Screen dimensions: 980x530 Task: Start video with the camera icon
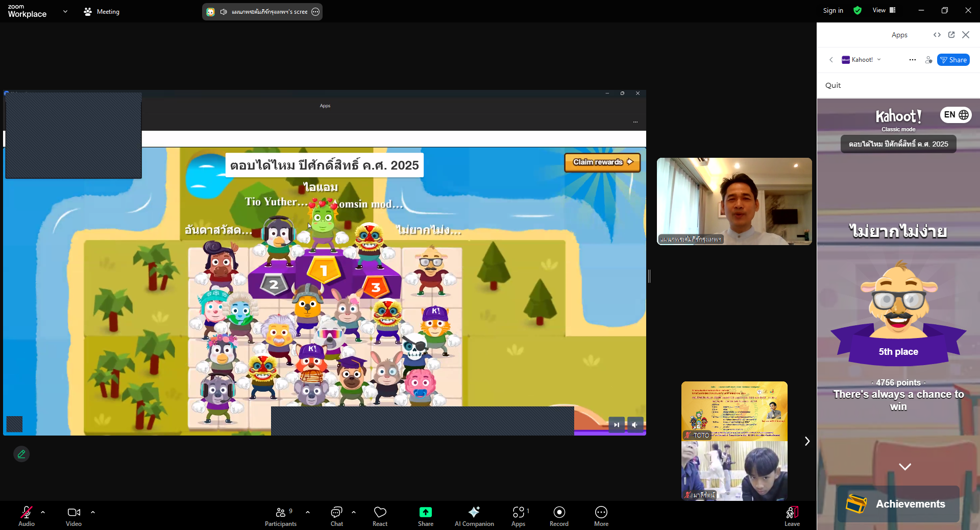[73, 515]
